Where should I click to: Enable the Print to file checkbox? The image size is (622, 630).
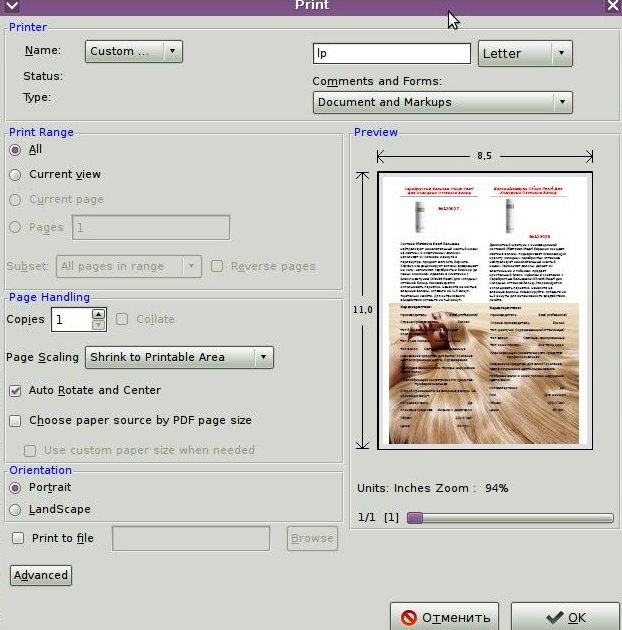click(18, 538)
